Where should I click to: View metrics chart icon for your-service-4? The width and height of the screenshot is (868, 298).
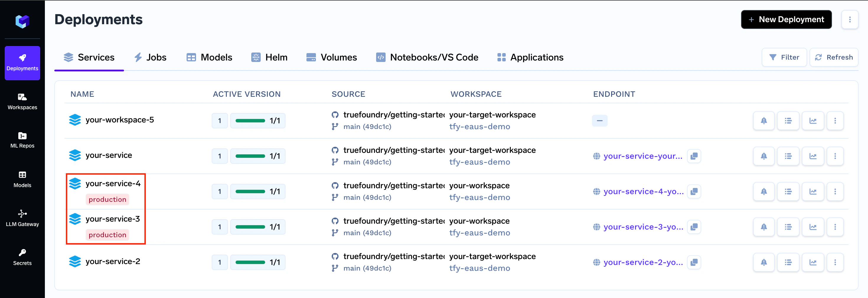(x=813, y=191)
